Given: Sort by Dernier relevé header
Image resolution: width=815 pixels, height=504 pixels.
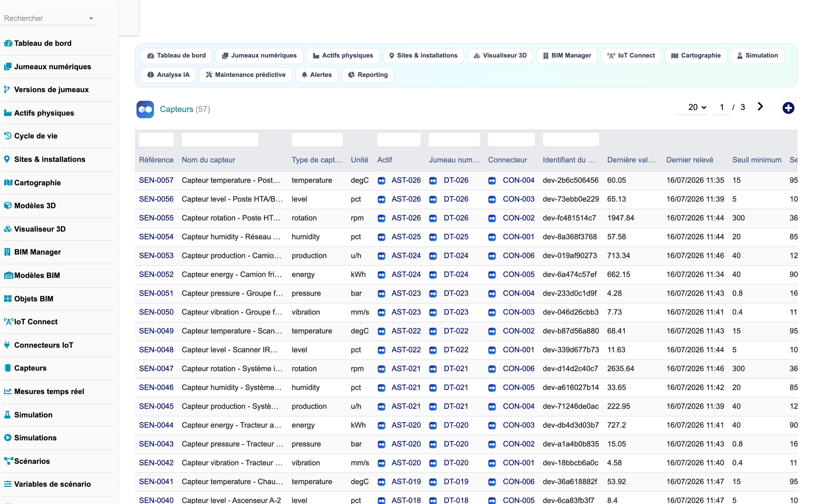Looking at the screenshot, I should tap(689, 160).
